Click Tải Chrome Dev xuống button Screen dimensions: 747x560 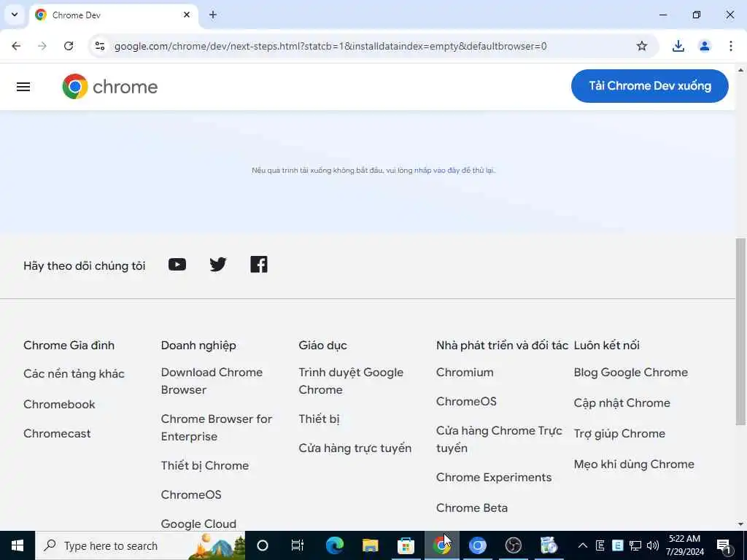click(x=650, y=86)
